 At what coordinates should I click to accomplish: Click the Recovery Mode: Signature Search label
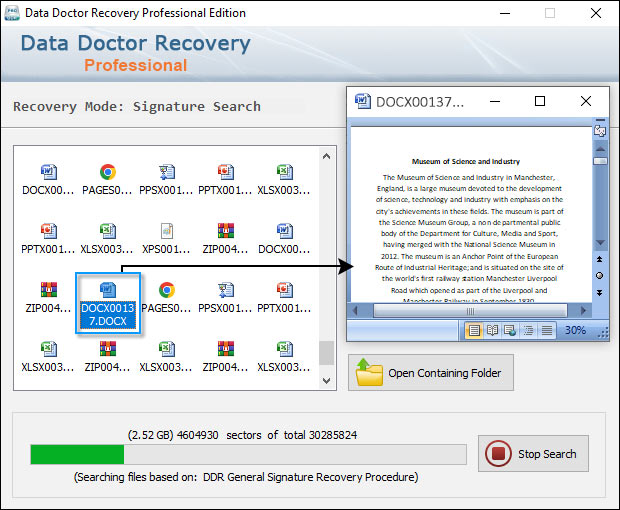point(137,106)
